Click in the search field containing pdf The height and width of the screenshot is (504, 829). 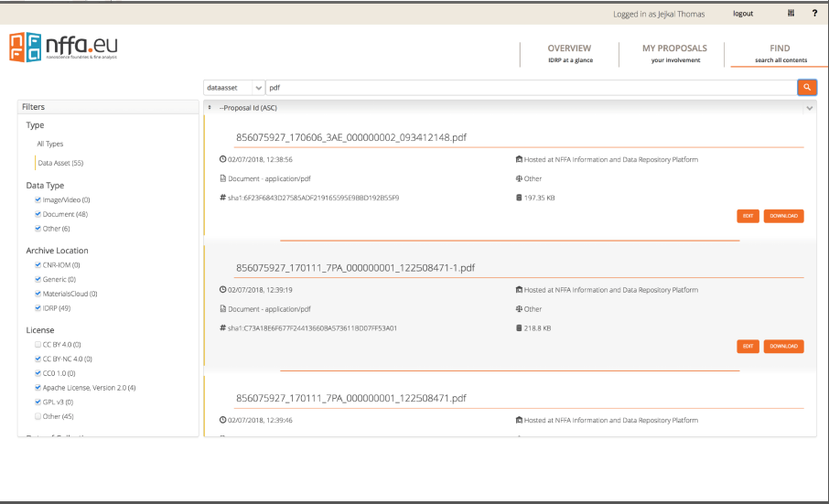530,88
